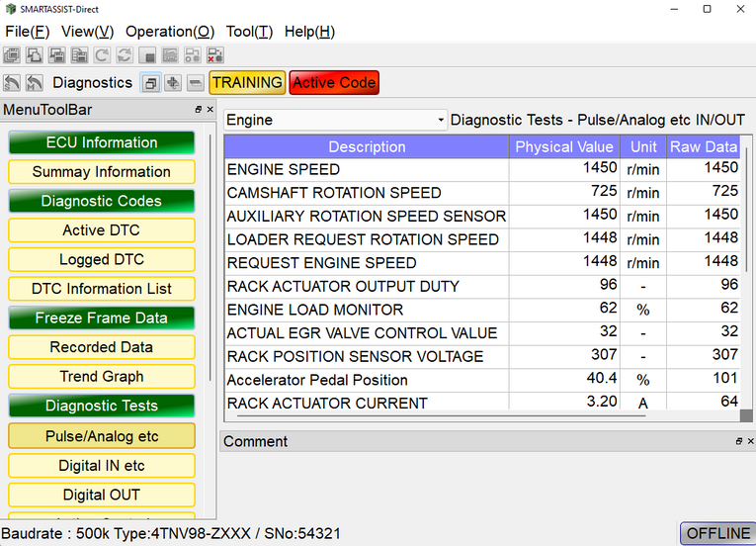Click the minus icon beside Diagnostics

tap(195, 83)
